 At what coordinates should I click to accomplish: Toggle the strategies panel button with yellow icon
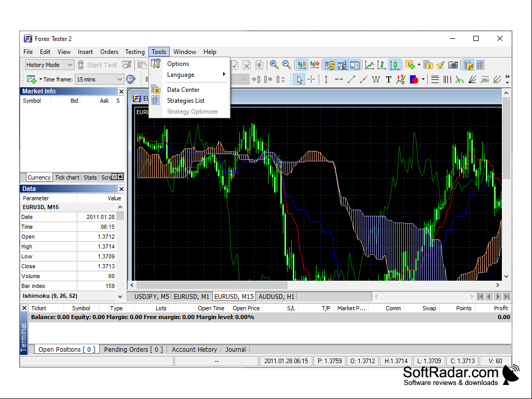point(469,65)
